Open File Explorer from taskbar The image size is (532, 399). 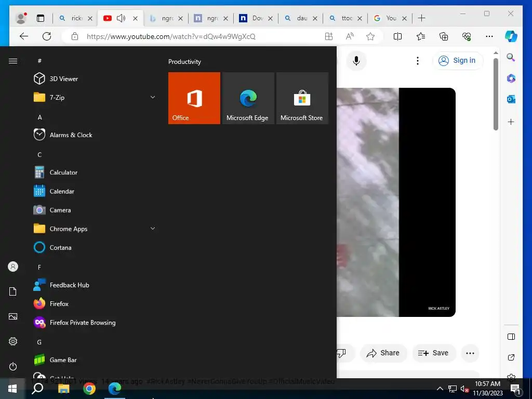pyautogui.click(x=63, y=389)
